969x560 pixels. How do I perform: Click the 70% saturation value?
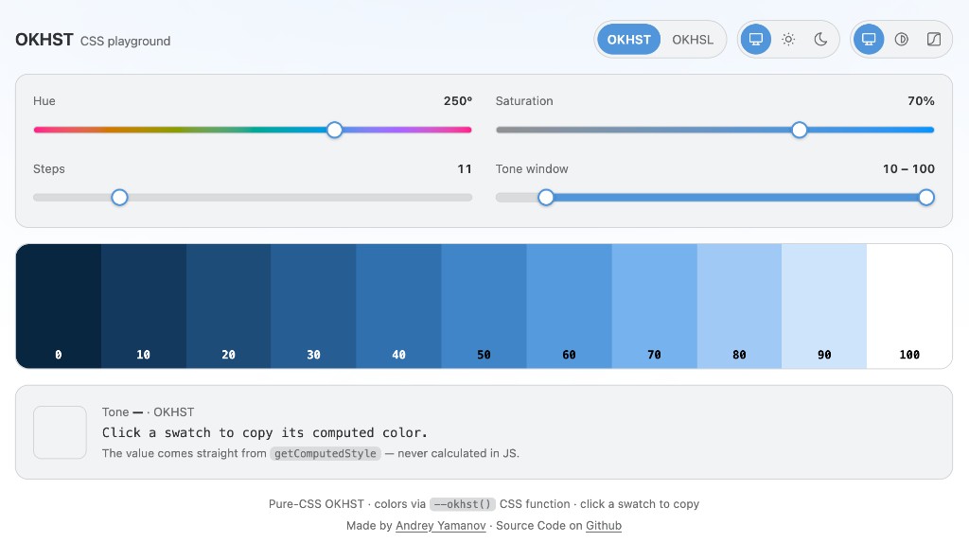[x=921, y=101]
